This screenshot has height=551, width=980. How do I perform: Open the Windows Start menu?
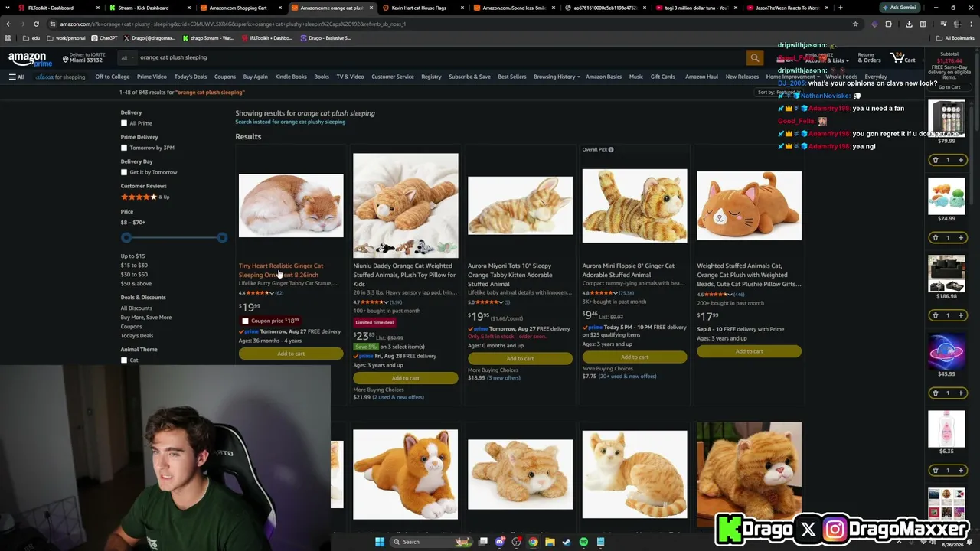[x=380, y=542]
